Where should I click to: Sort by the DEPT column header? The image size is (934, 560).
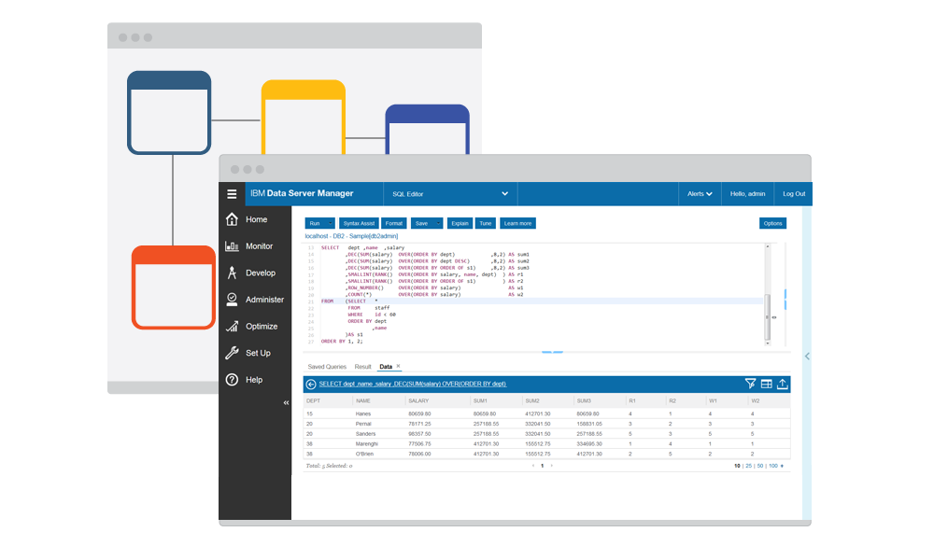point(313,401)
